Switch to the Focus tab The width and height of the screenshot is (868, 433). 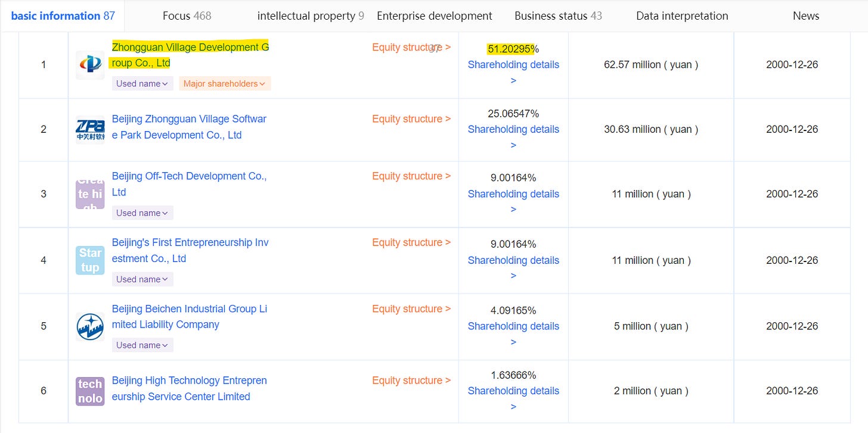(x=187, y=16)
